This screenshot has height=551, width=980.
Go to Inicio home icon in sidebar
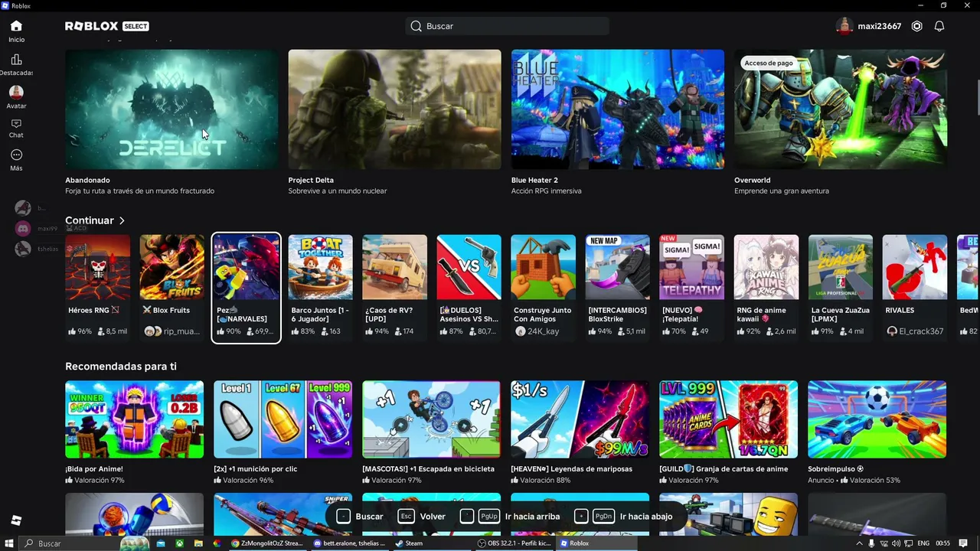coord(16,26)
